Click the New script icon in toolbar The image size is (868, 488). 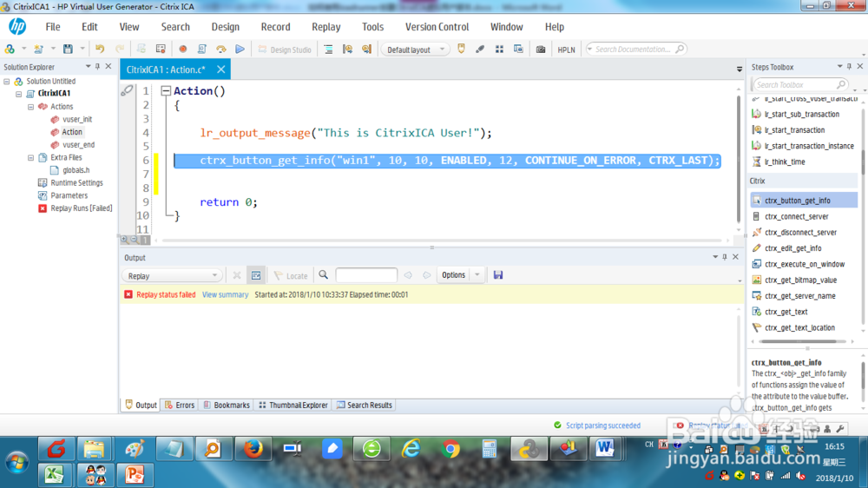38,49
